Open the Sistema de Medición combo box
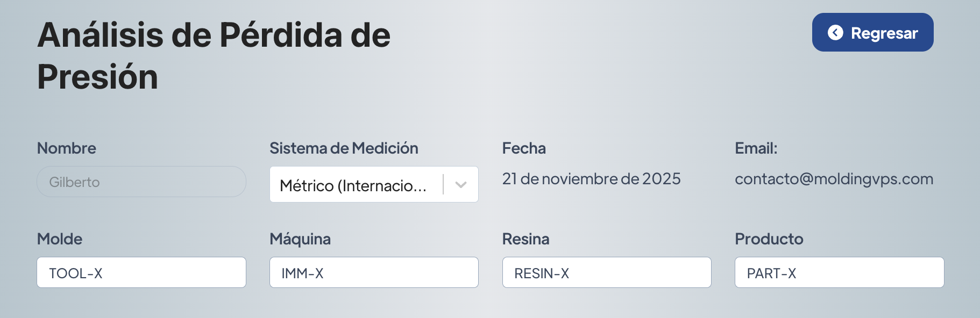980x318 pixels. (x=355, y=185)
